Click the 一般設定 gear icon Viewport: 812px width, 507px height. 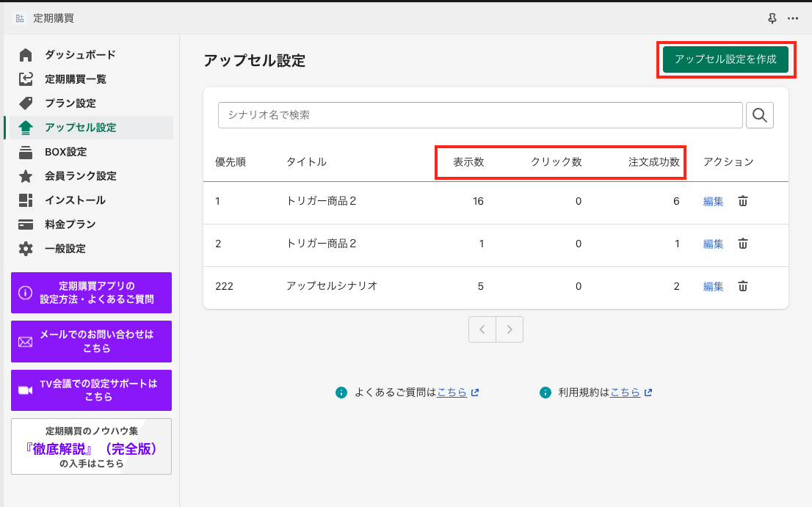pos(26,249)
